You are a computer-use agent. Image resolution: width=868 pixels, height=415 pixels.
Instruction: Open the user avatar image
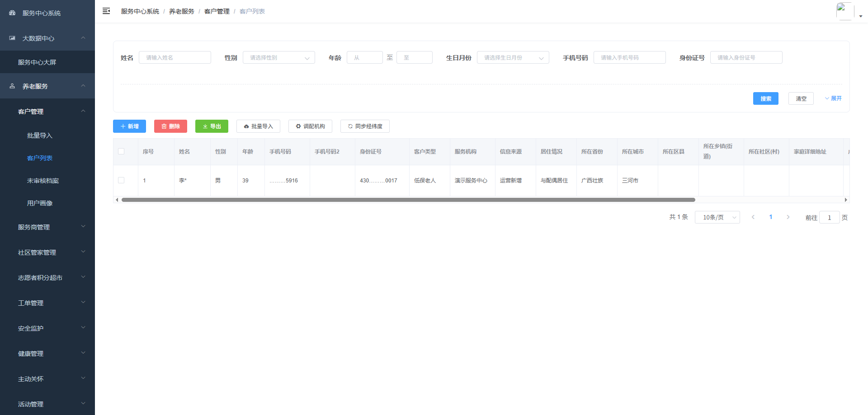point(845,11)
